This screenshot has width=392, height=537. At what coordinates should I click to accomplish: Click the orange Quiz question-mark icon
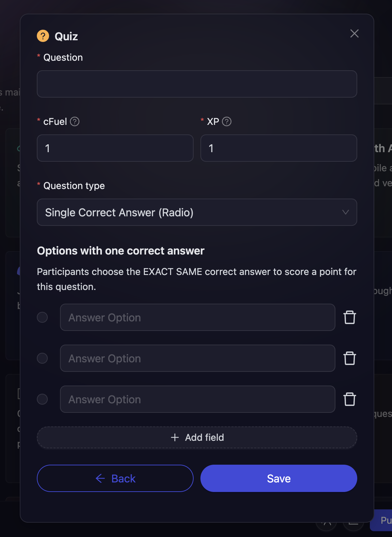click(x=43, y=36)
